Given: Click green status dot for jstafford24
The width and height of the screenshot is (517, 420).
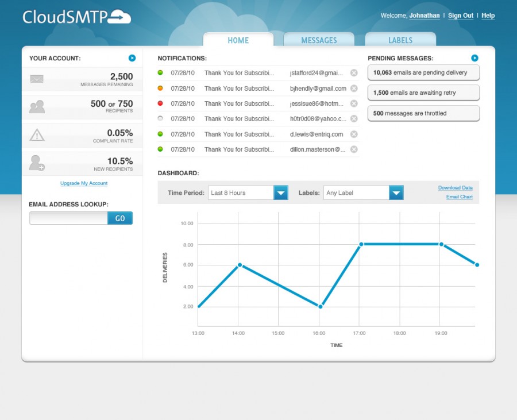Looking at the screenshot, I should click(x=160, y=72).
